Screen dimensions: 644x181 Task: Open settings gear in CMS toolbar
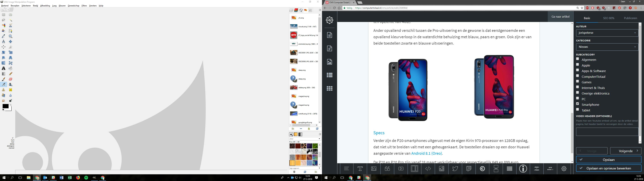564,169
